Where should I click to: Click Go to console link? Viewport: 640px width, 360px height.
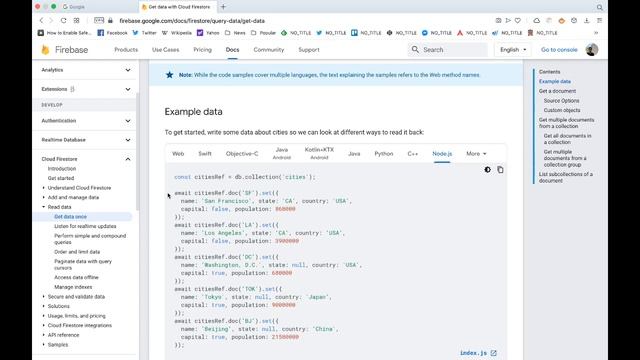(x=559, y=50)
